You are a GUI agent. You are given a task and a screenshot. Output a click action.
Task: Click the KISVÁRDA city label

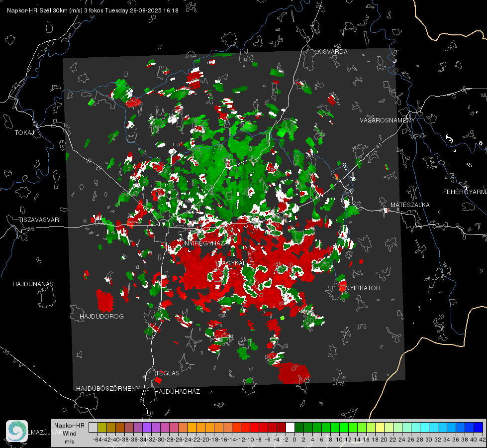tap(332, 52)
